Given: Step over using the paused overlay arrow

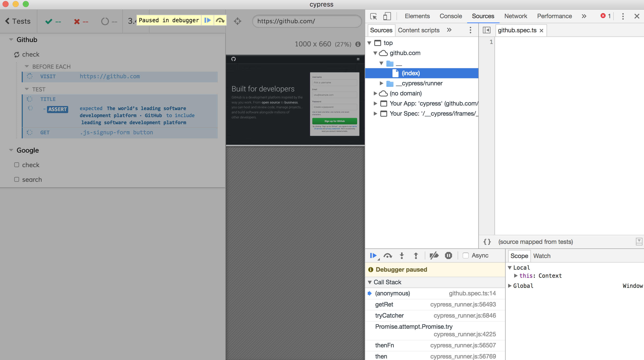Looking at the screenshot, I should pos(220,20).
